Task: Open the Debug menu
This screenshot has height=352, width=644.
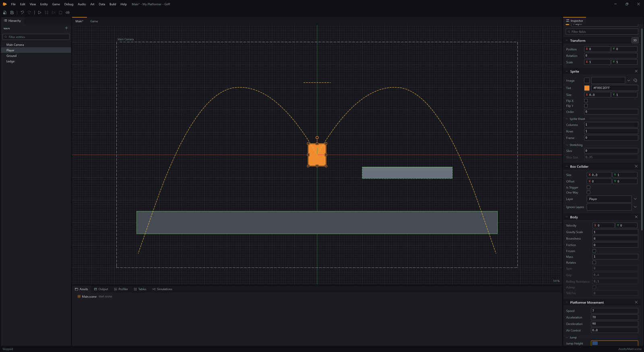Action: click(x=69, y=4)
